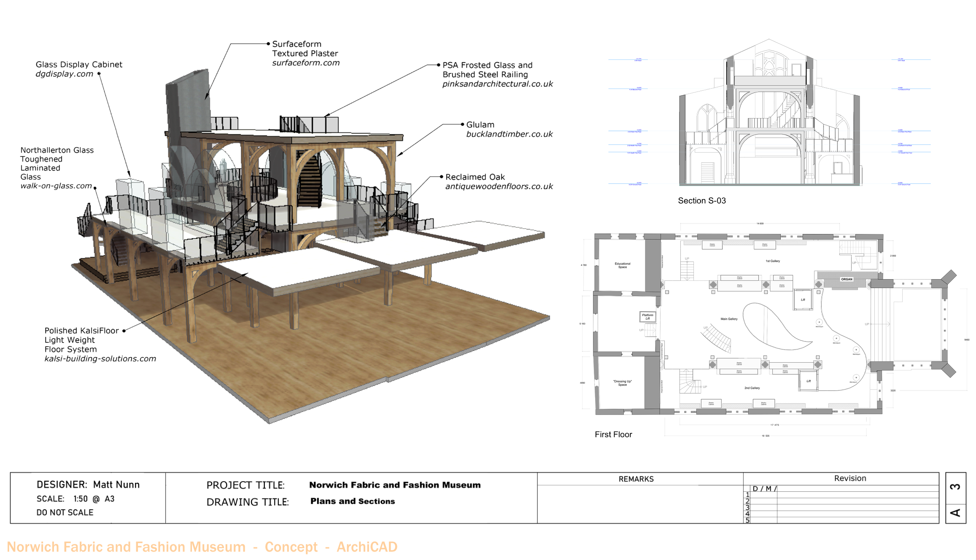Click the D / M / revision header cell
976x560 pixels.
coord(764,489)
